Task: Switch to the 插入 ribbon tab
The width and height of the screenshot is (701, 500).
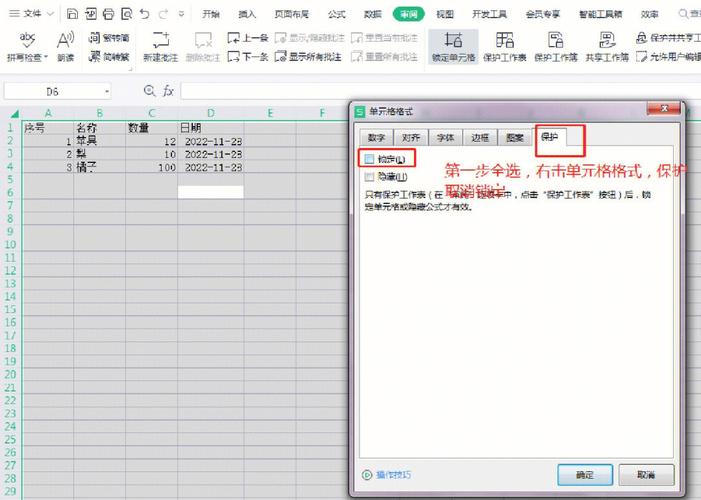Action: [x=247, y=14]
